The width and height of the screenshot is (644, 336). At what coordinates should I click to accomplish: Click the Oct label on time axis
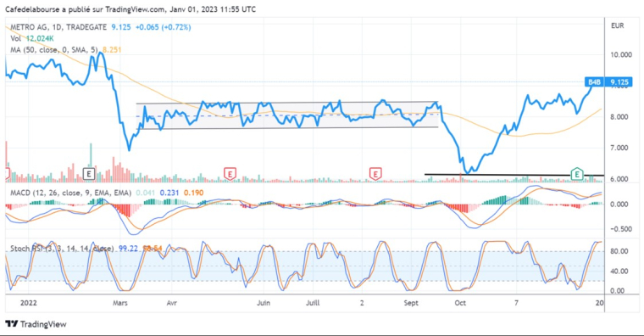click(460, 303)
